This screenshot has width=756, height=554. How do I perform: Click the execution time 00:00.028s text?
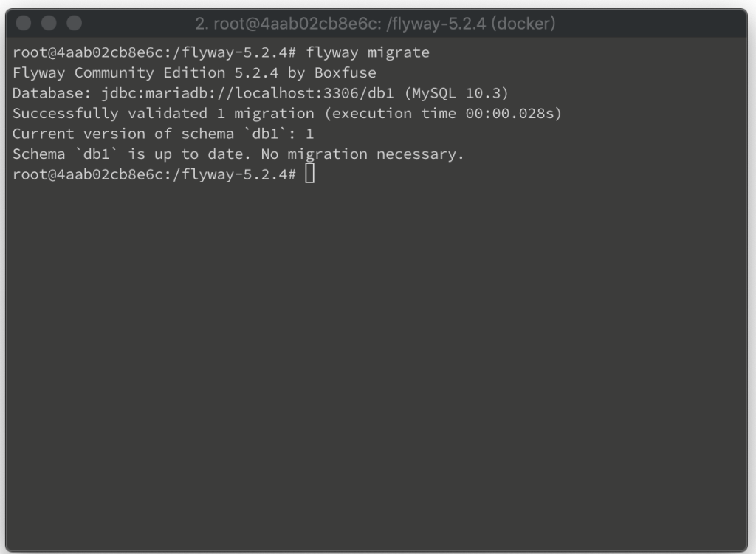pos(511,114)
